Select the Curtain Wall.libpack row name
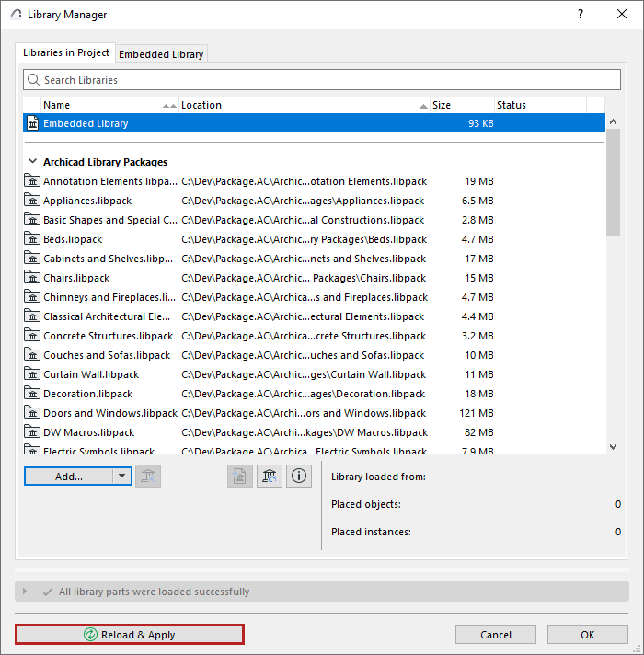 [91, 374]
